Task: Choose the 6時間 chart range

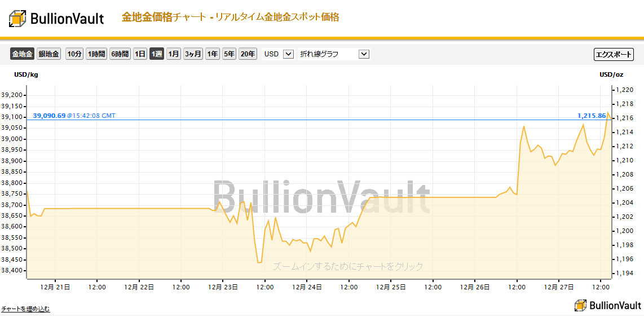Action: 120,54
